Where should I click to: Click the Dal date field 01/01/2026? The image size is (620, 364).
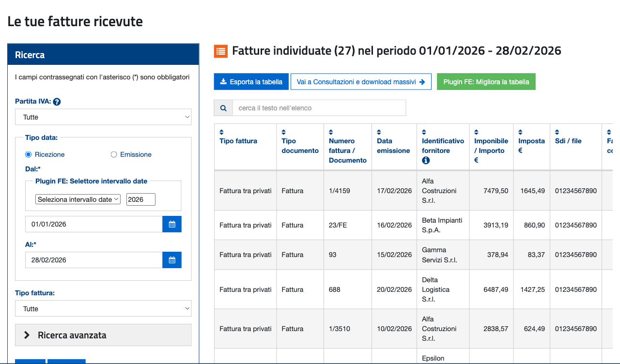click(94, 224)
